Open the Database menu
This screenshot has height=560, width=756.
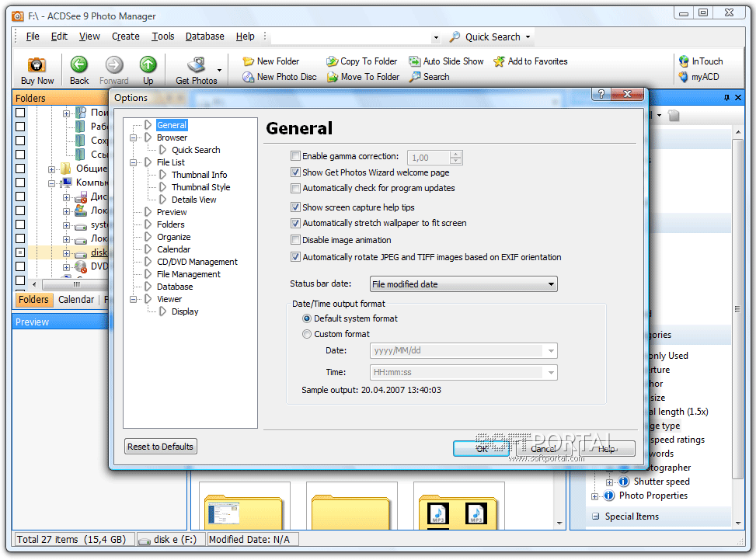(205, 37)
